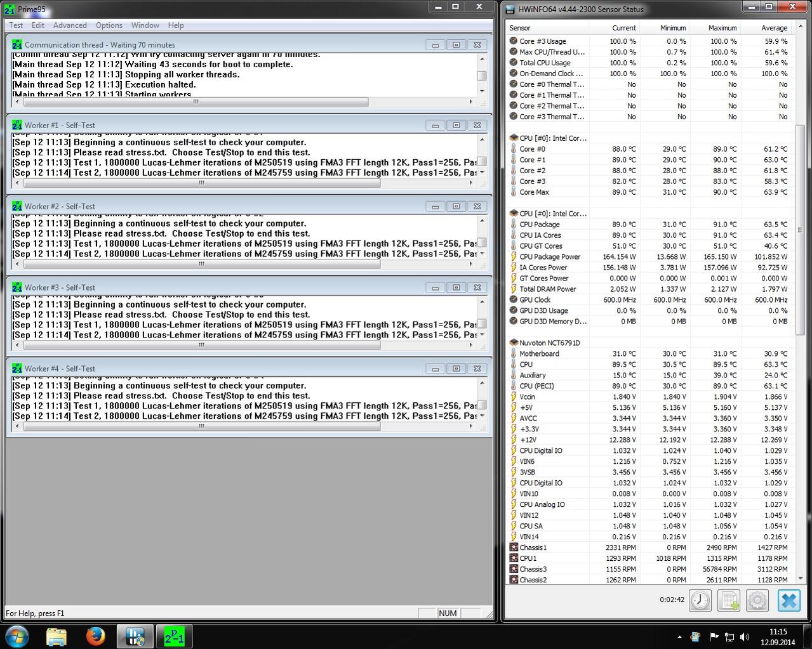The width and height of the screenshot is (812, 649).
Task: Maximize the Worker #3 child window
Action: [x=456, y=288]
